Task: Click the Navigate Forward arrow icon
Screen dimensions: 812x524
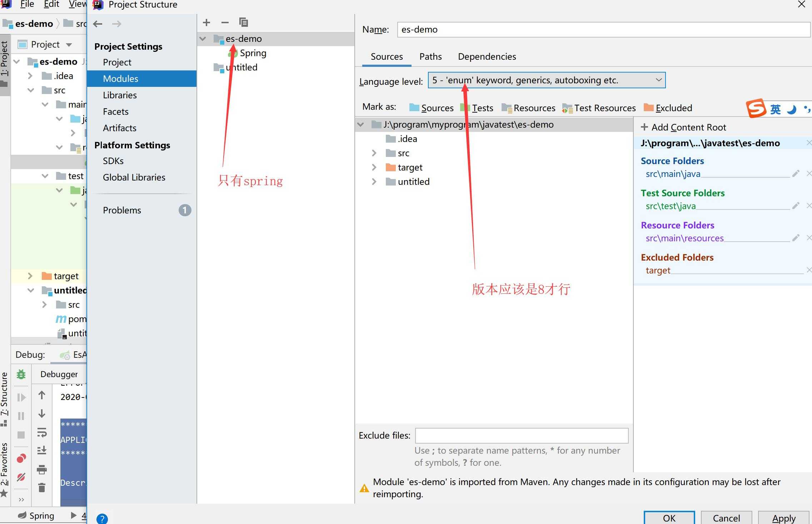Action: (118, 23)
